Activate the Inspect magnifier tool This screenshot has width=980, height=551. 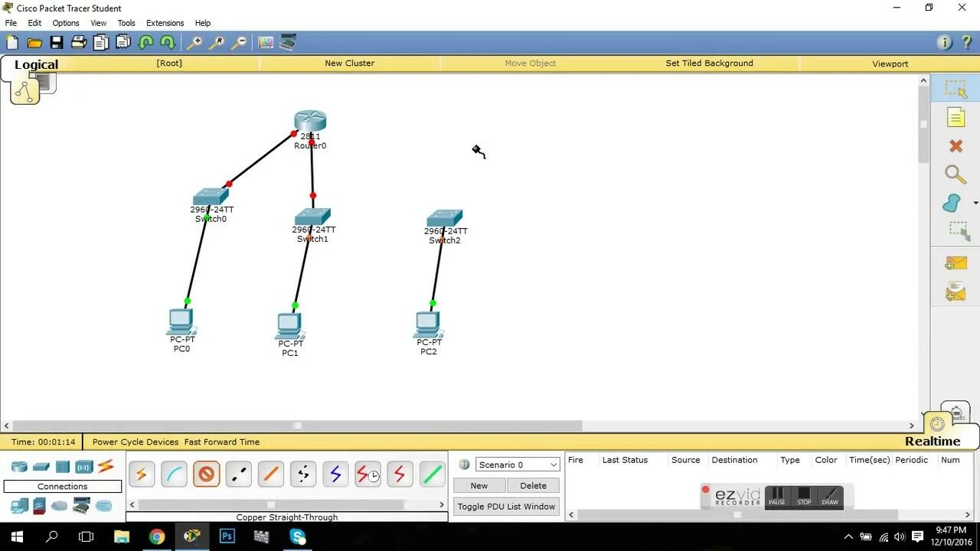click(955, 174)
